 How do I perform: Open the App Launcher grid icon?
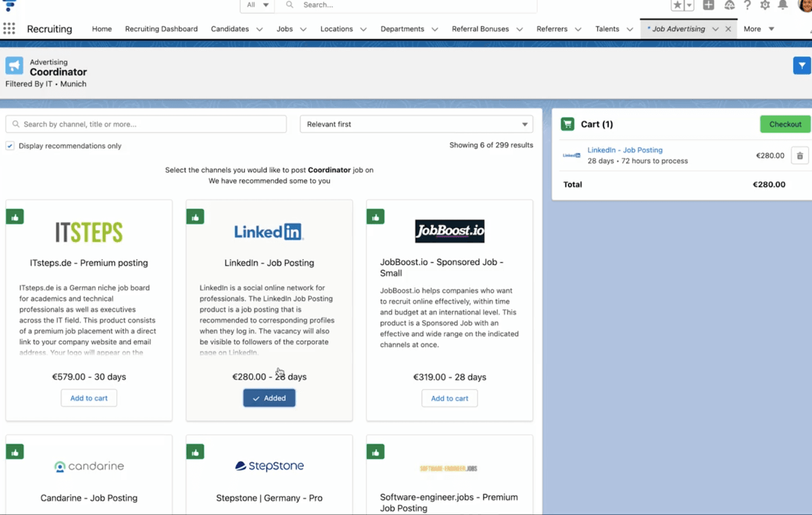[x=9, y=28]
